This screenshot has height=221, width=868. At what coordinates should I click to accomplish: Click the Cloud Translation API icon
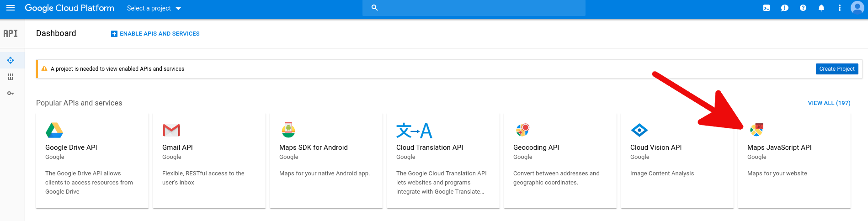click(414, 131)
